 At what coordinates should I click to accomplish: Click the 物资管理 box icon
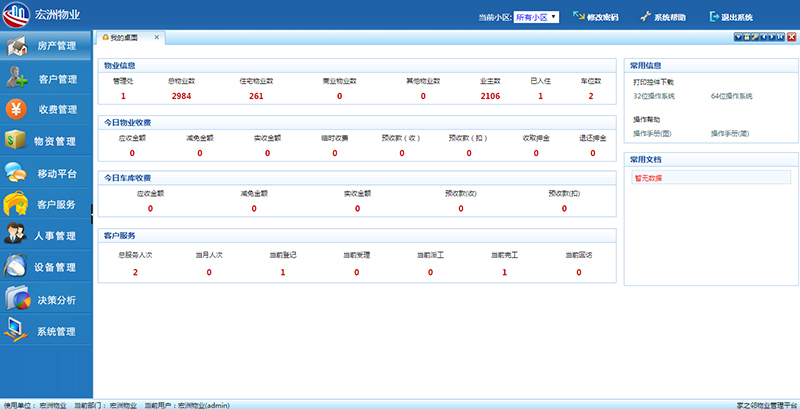pos(15,141)
